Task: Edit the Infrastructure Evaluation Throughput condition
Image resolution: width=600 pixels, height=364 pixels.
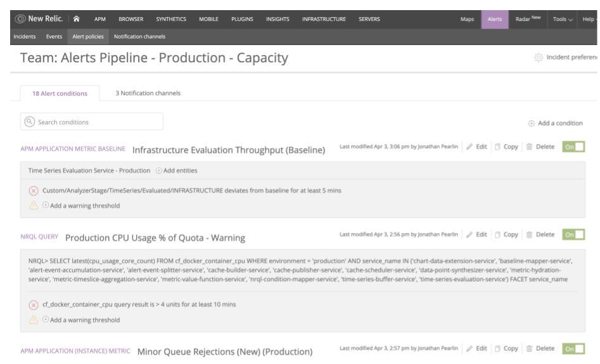Action: [x=476, y=146]
